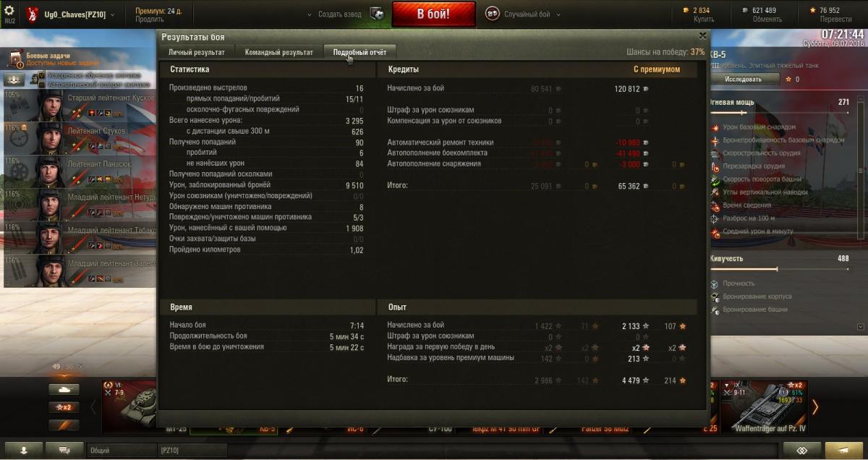Switch to the Личный результат tab
This screenshot has height=460, width=868.
pos(197,52)
